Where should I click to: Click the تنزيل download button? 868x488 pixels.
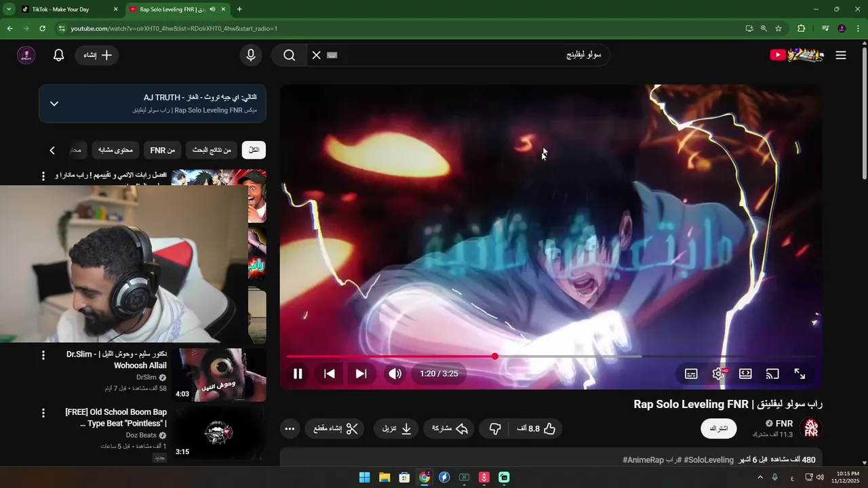397,428
